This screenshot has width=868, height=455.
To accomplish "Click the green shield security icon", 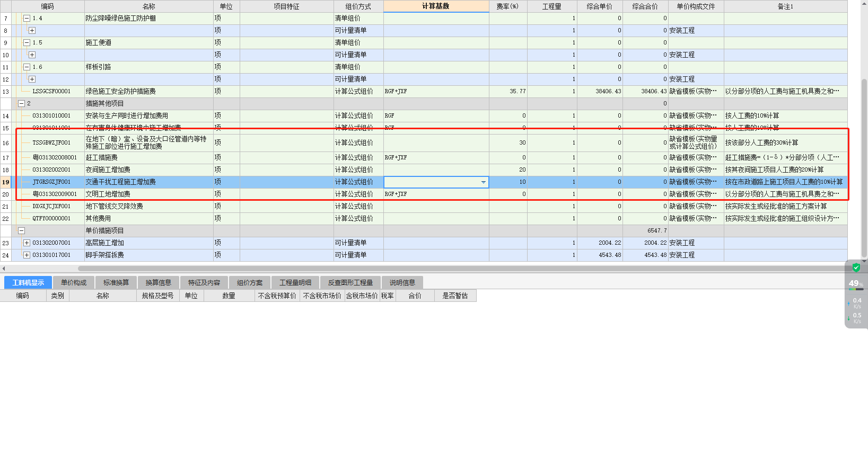I will 856,267.
